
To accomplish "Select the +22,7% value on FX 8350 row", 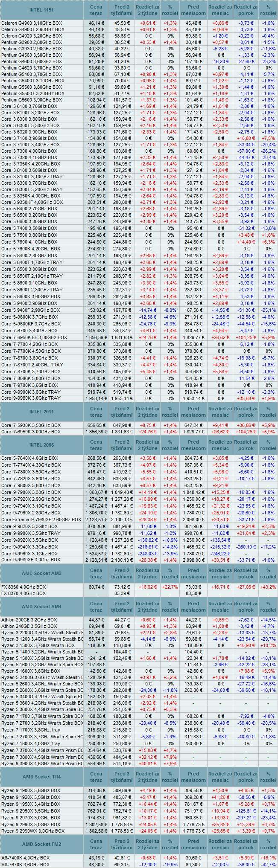I will coord(170,587).
